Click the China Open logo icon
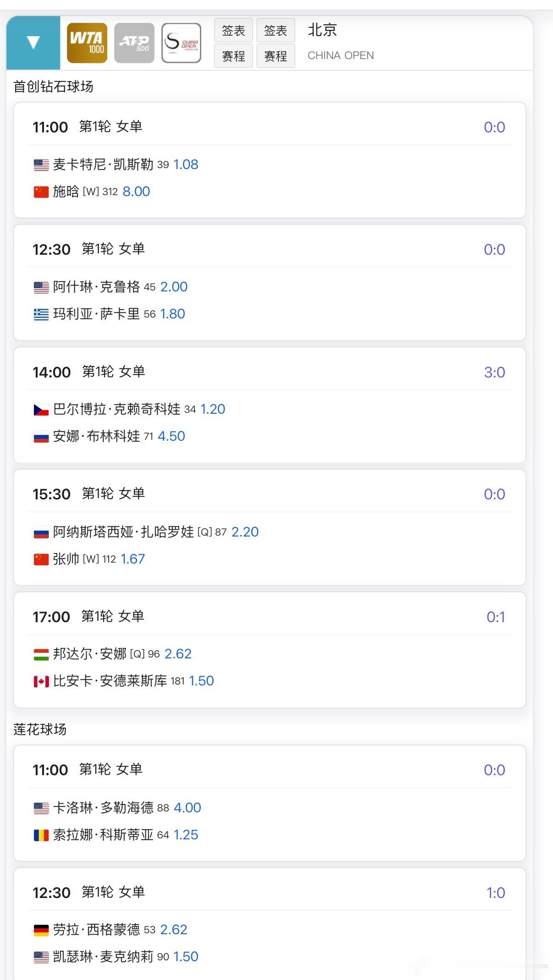This screenshot has height=980, width=553. [x=182, y=43]
